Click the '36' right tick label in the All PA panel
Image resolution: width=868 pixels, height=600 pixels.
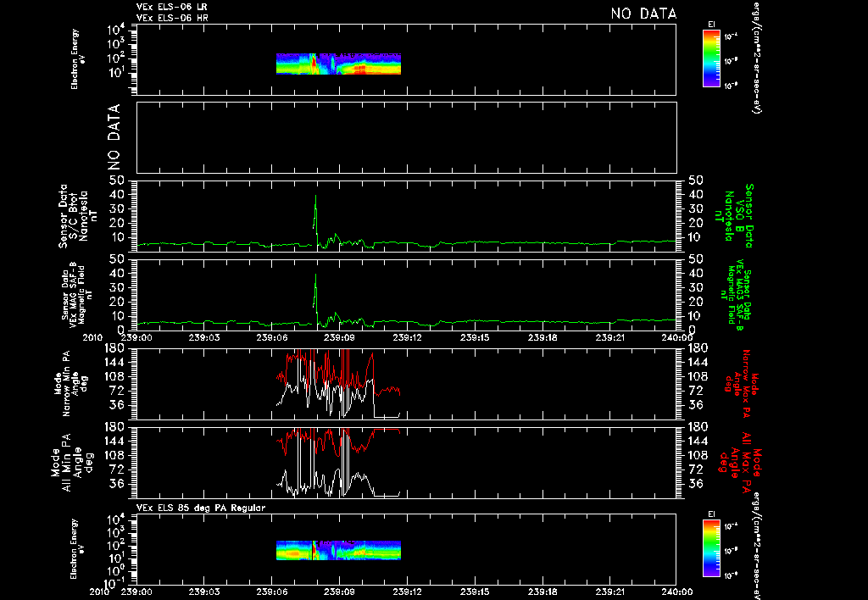coord(695,484)
